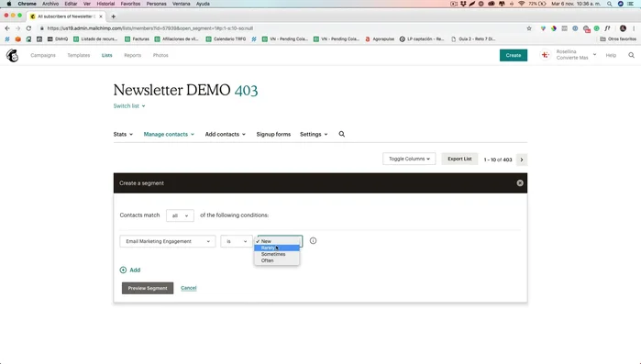Open the Archivo menu in menu bar
The width and height of the screenshot is (641, 364).
[x=50, y=4]
